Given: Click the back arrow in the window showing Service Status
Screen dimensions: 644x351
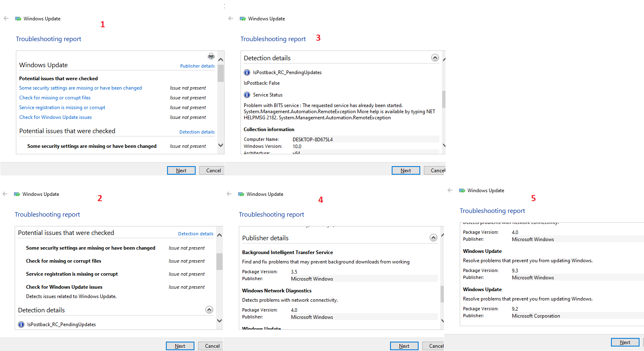Looking at the screenshot, I should (231, 18).
